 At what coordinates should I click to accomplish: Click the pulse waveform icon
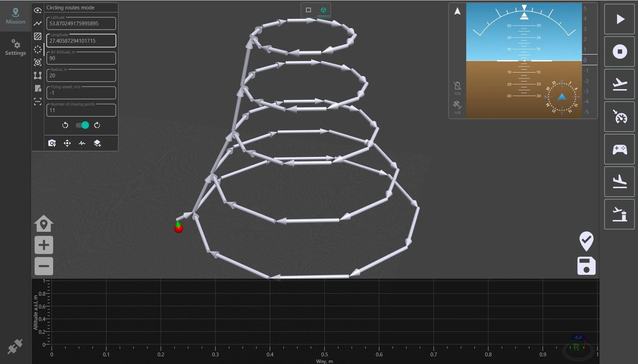[x=82, y=143]
